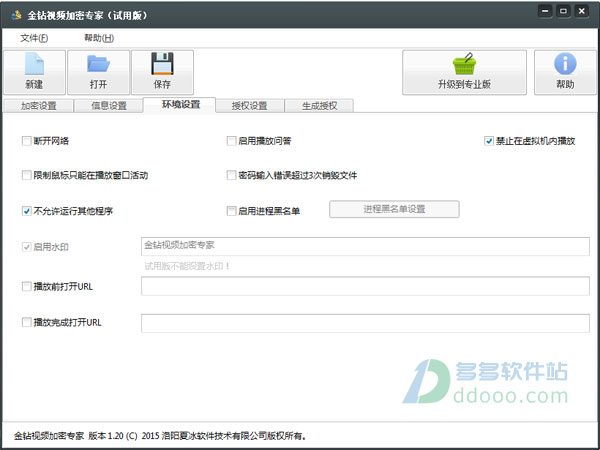Uncheck 不允许运行其他程序 checkbox
600x450 pixels.
(x=26, y=211)
